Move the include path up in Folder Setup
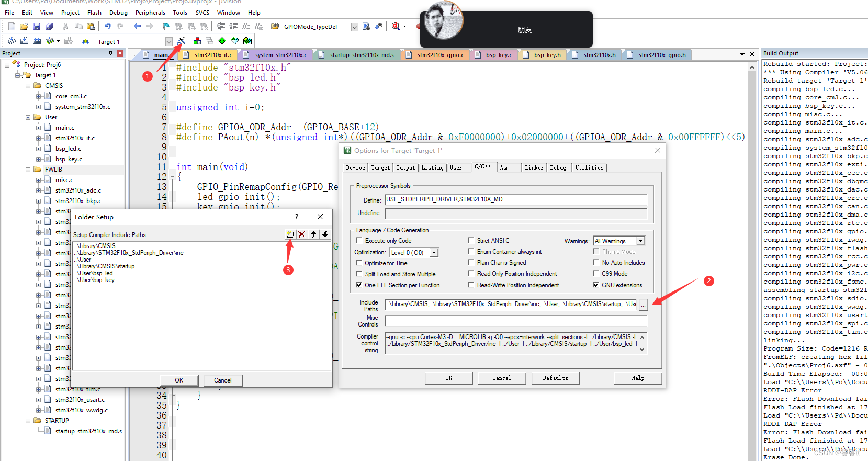This screenshot has height=461, width=868. (313, 234)
